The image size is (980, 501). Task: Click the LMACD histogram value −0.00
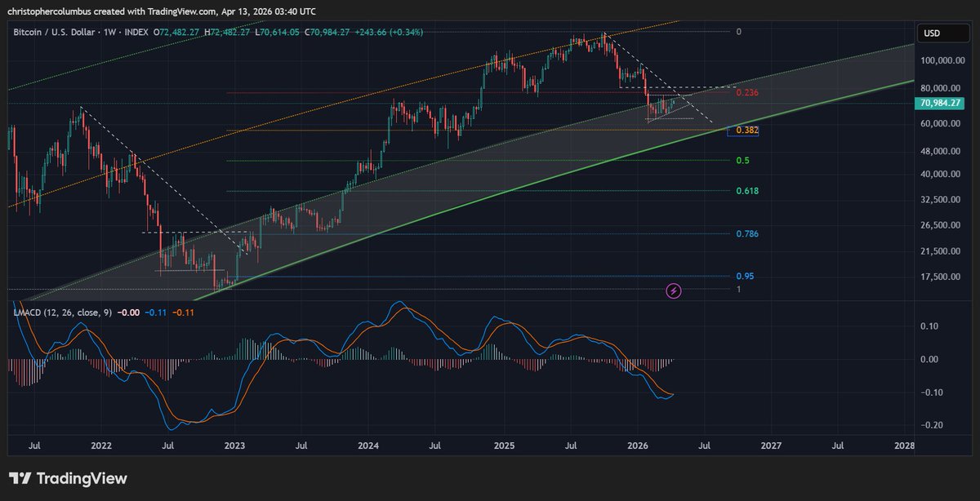pos(127,312)
